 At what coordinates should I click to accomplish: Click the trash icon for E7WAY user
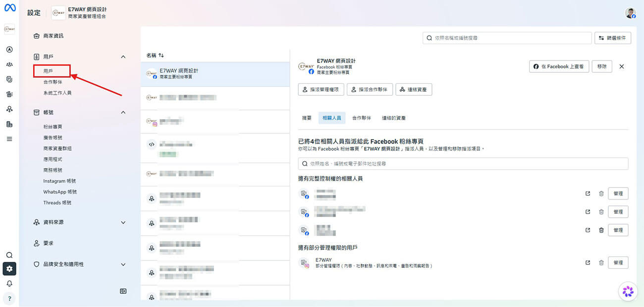(x=601, y=263)
